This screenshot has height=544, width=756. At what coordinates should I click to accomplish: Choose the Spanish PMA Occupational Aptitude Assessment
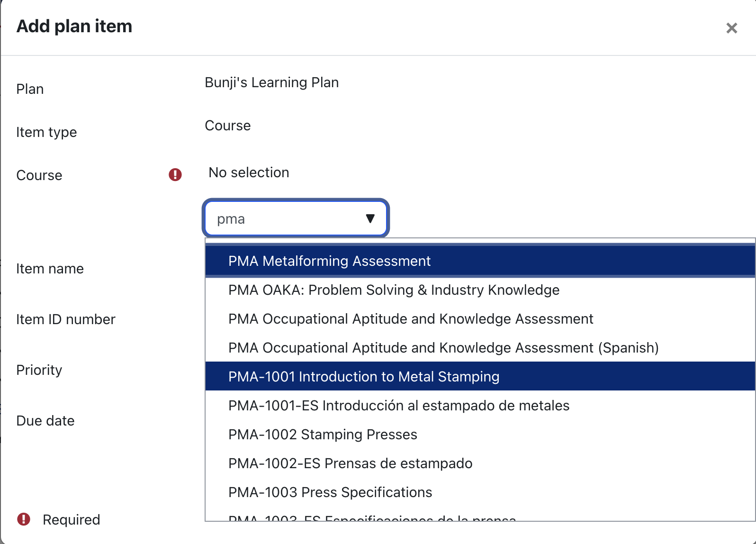click(443, 348)
